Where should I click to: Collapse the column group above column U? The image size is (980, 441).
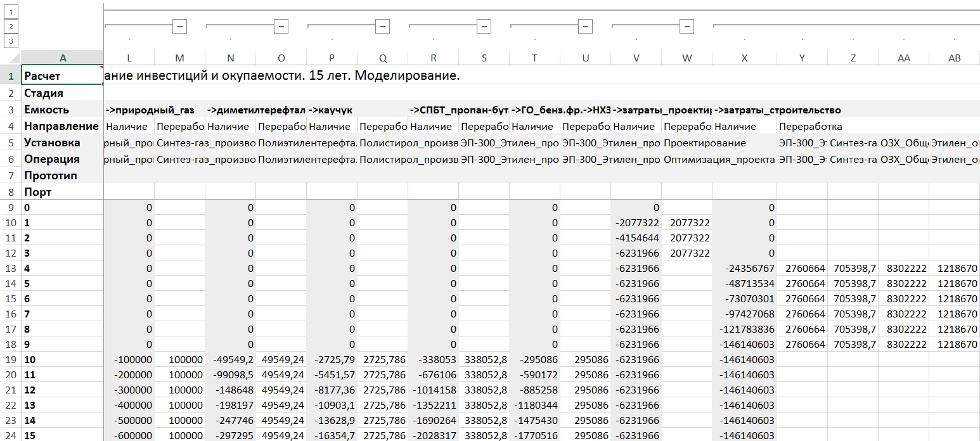pyautogui.click(x=585, y=27)
